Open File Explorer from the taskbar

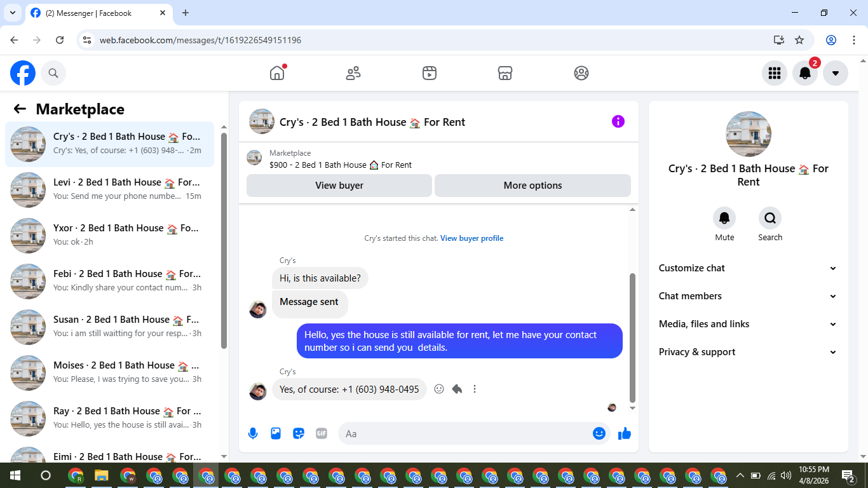[x=102, y=475]
